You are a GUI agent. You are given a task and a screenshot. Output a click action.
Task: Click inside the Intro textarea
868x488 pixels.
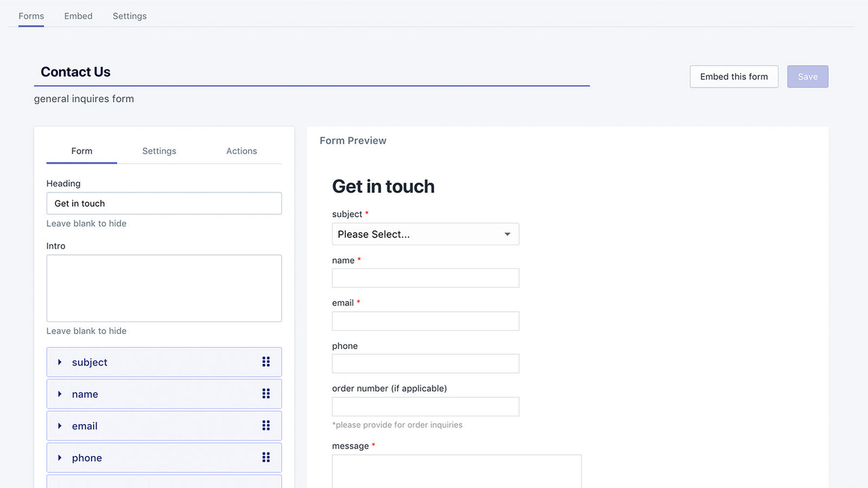pos(163,287)
